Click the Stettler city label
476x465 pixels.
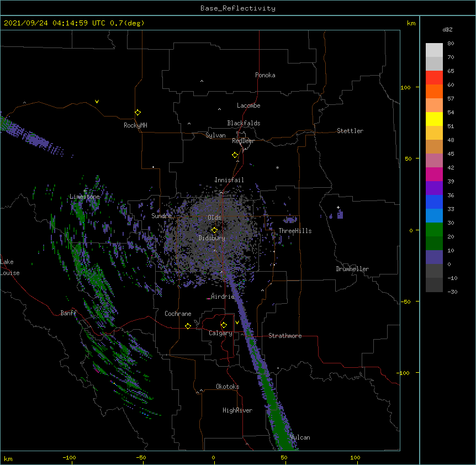click(x=350, y=131)
